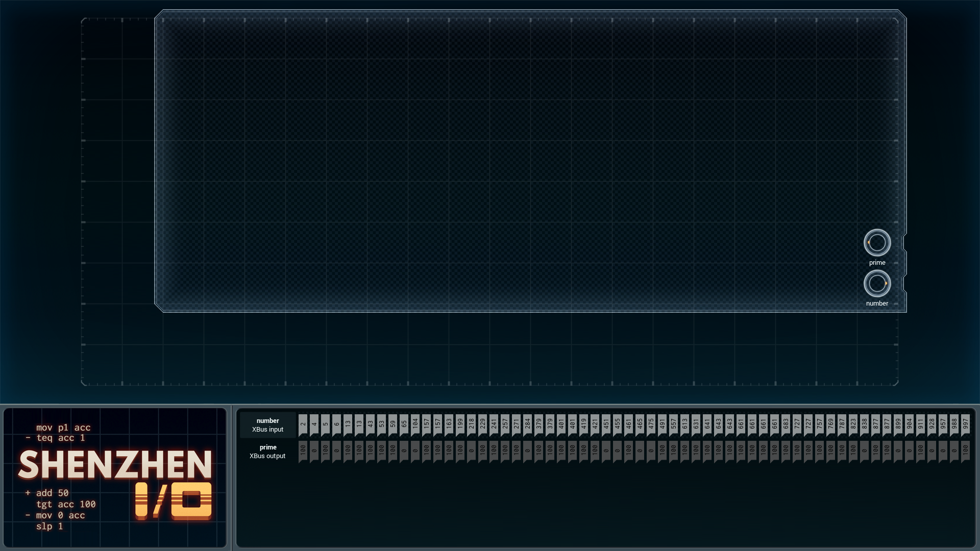Screen dimensions: 980x551
Task: Click the prime XBus pin on the board
Action: [x=877, y=243]
